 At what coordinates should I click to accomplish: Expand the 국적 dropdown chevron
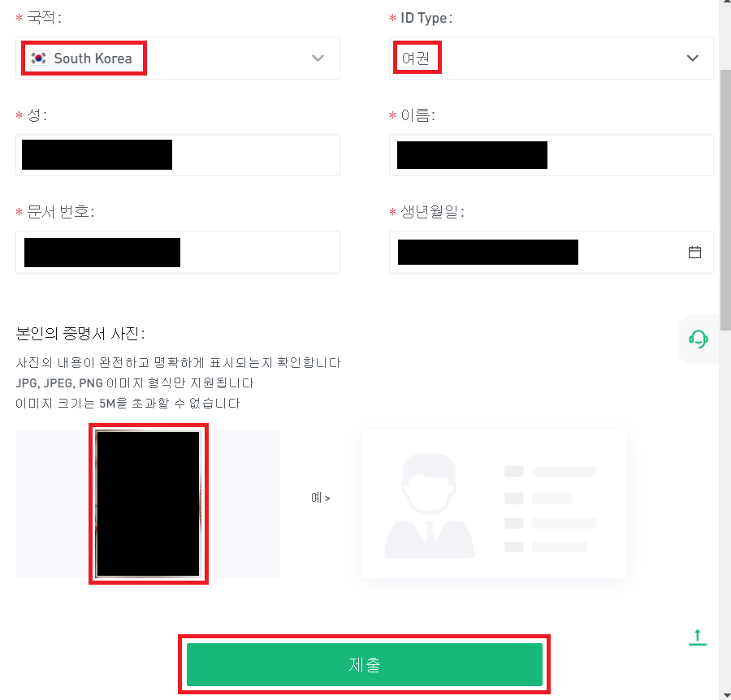pyautogui.click(x=318, y=58)
